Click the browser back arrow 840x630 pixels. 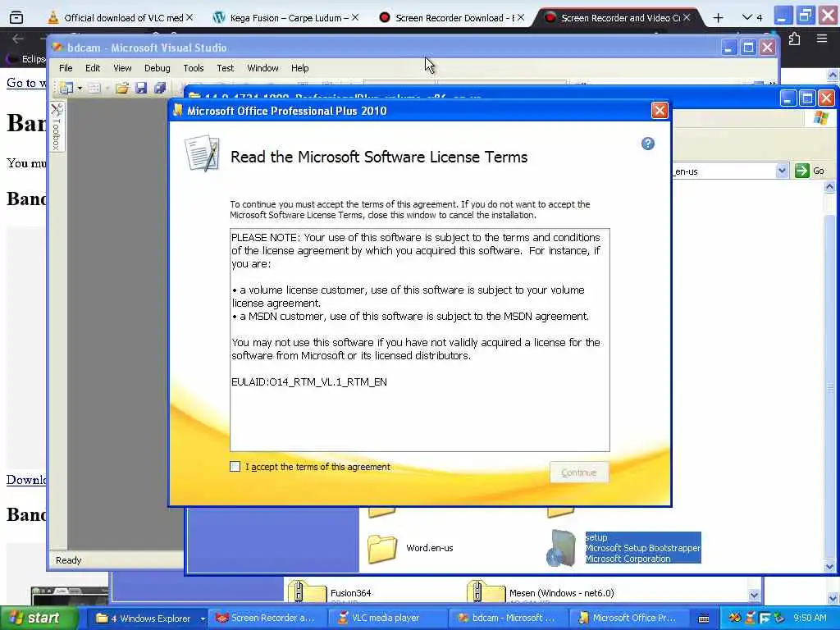click(x=18, y=39)
